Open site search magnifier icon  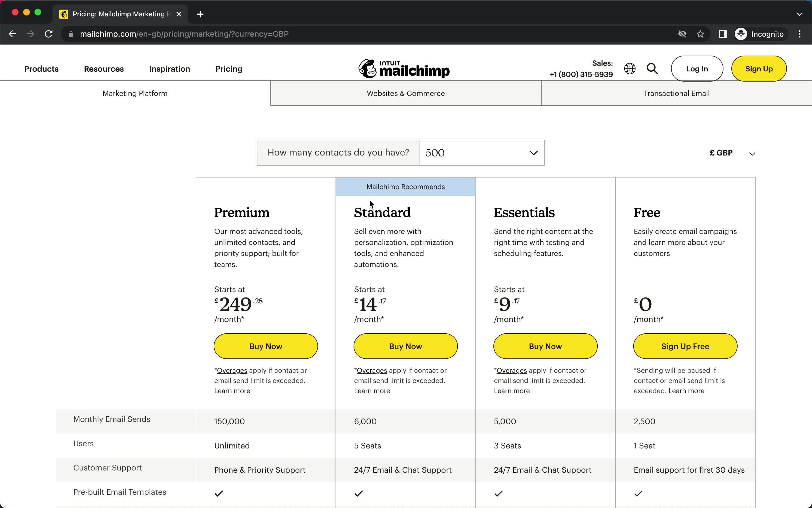click(x=652, y=69)
